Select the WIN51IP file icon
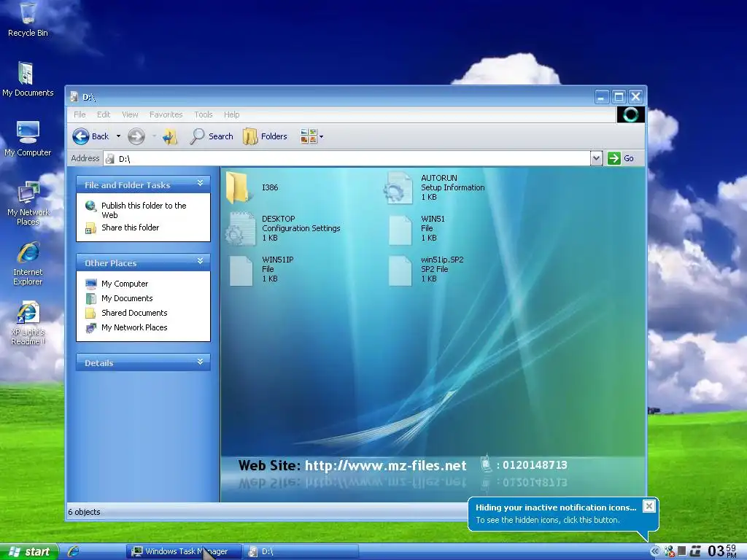Image resolution: width=747 pixels, height=560 pixels. pyautogui.click(x=241, y=271)
